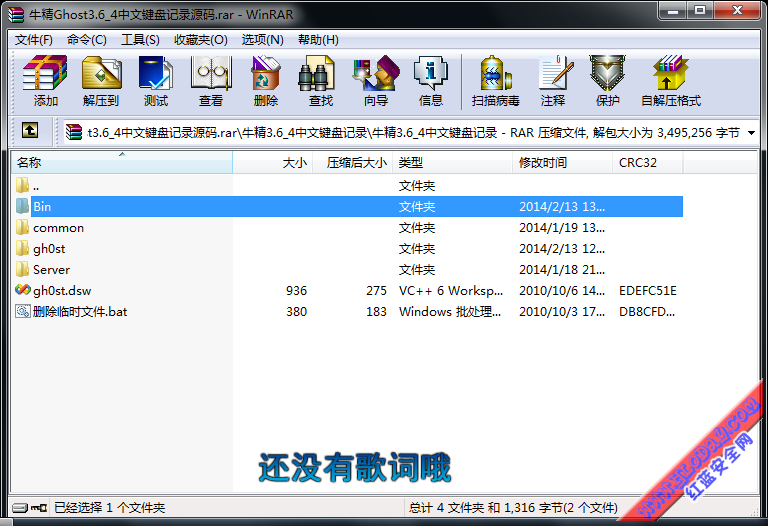Open the 帮助(H) menu
The height and width of the screenshot is (526, 768).
coord(318,40)
